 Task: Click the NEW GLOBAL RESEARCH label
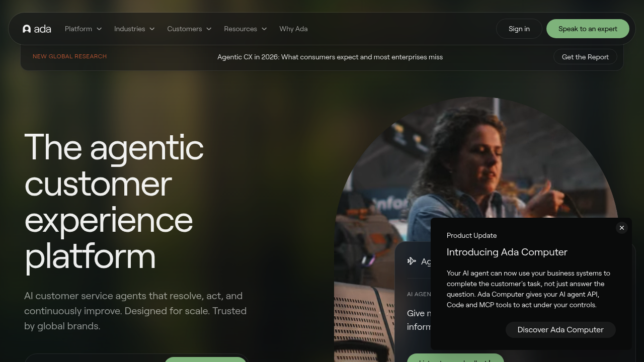(69, 56)
